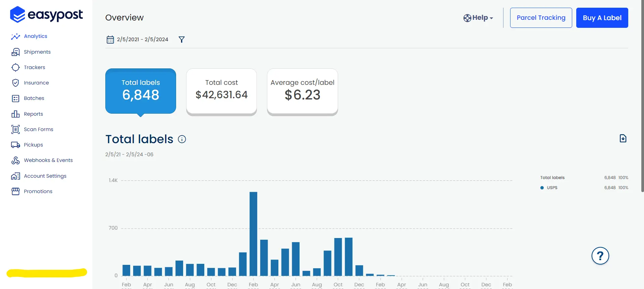Click the USPS legend color dot
Viewport: 644px width, 289px height.
tap(542, 188)
